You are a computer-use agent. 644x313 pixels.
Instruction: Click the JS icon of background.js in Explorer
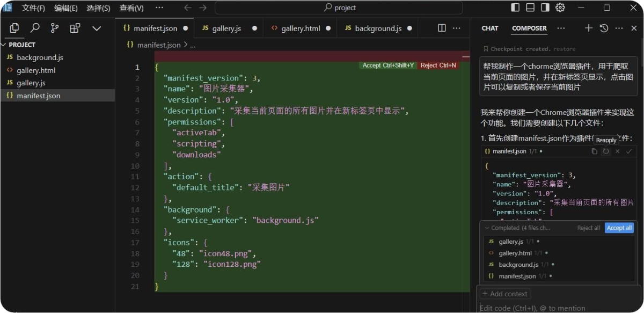pos(10,57)
